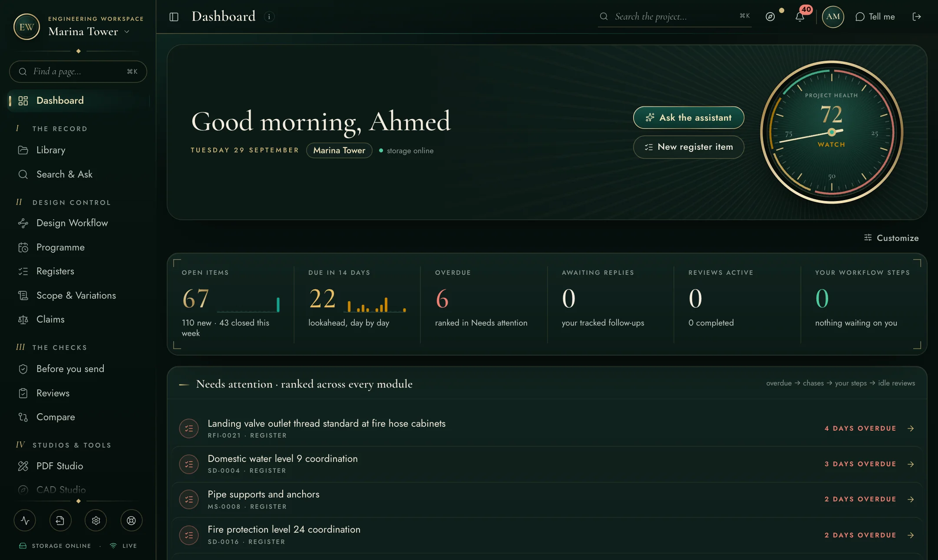Open Programme page
This screenshot has width=938, height=560.
(x=78, y=247)
